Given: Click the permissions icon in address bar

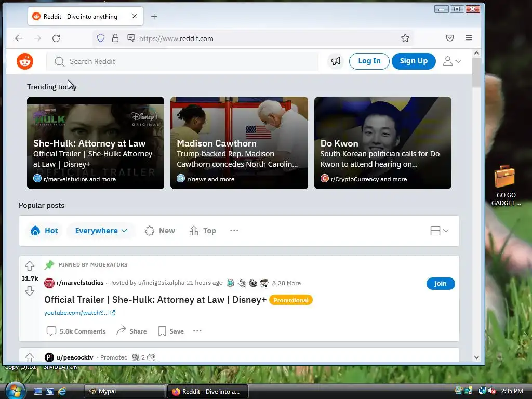Looking at the screenshot, I should point(131,37).
